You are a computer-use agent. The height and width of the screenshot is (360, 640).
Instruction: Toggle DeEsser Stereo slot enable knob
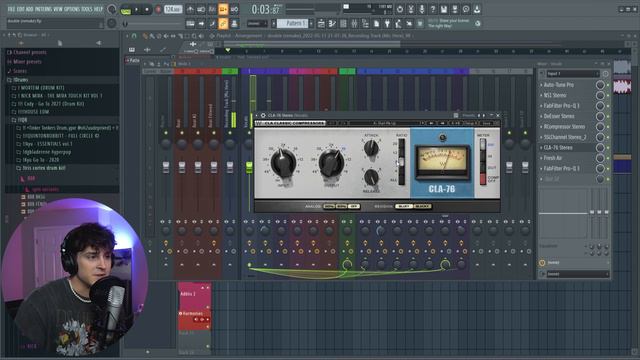(x=600, y=116)
